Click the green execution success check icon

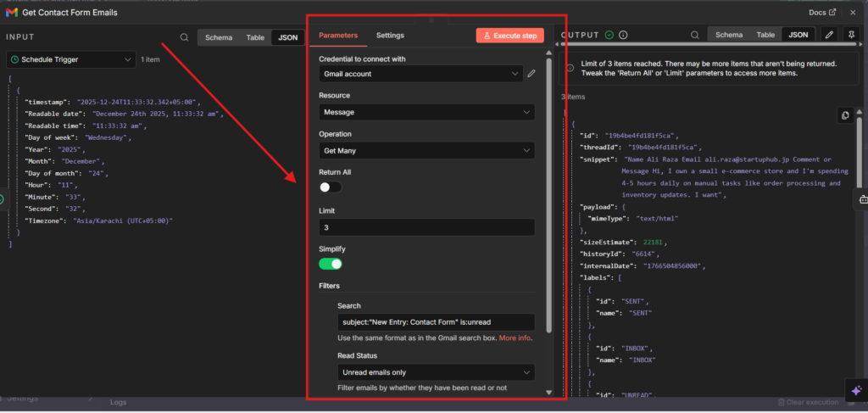click(x=609, y=35)
